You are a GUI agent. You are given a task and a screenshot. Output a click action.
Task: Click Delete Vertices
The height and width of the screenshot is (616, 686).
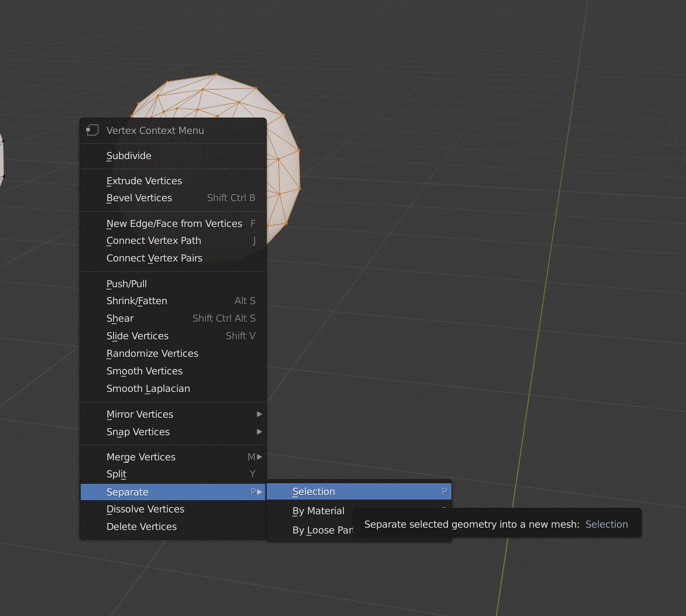(x=173, y=526)
